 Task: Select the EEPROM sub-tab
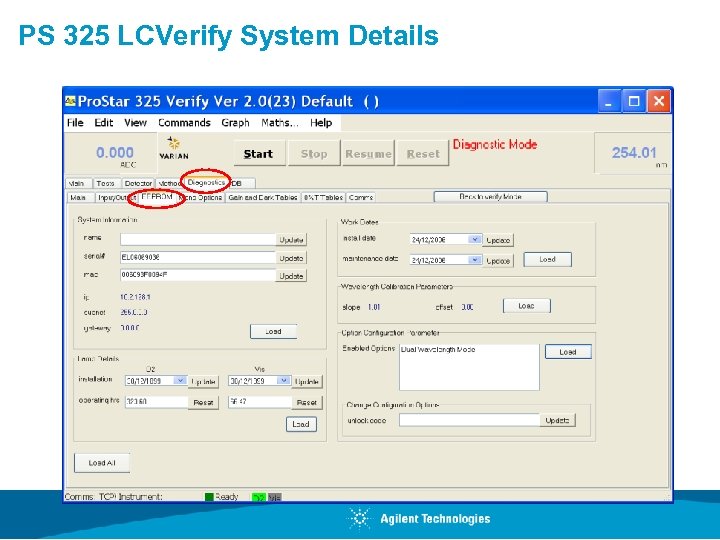pos(158,197)
